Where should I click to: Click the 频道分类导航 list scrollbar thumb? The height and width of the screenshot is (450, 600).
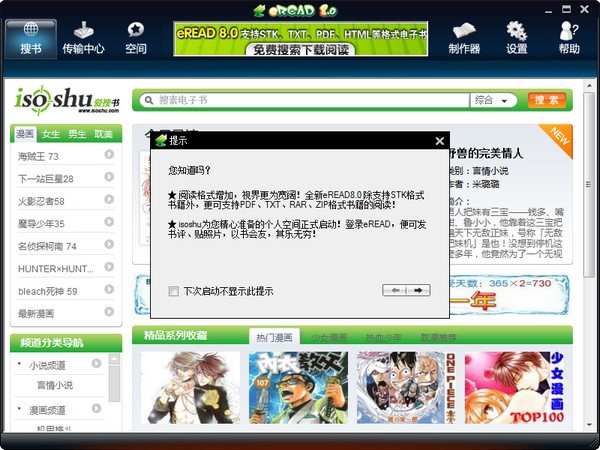(x=114, y=384)
